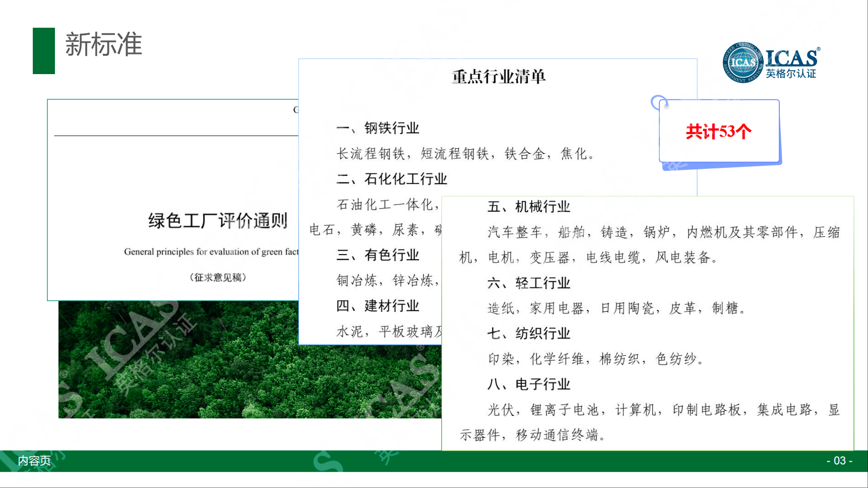Select the 七、纺织行业 heading
Image resolution: width=868 pixels, height=488 pixels.
pyautogui.click(x=529, y=333)
